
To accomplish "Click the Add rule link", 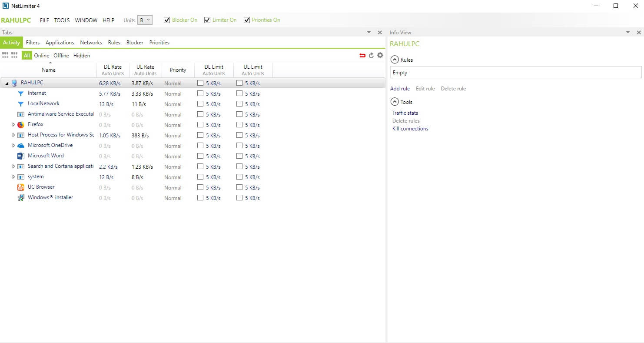I will [x=400, y=89].
